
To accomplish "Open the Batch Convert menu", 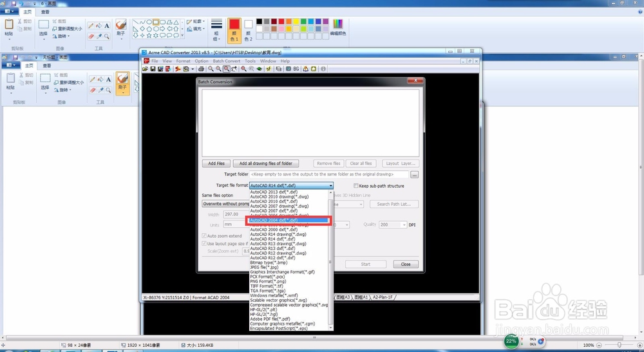I will pyautogui.click(x=226, y=61).
